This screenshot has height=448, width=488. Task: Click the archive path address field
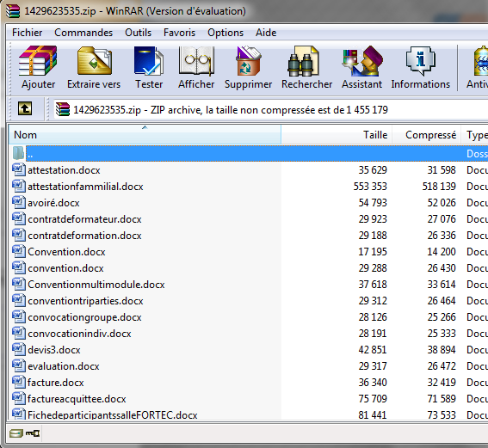(271, 109)
